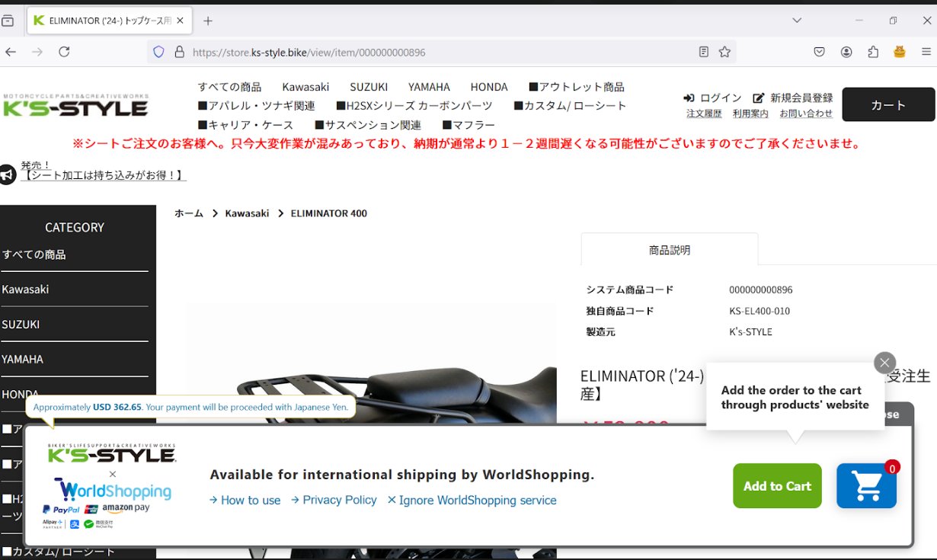This screenshot has height=560, width=937.
Task: Open Kawasaki in top navigation
Action: (x=305, y=87)
